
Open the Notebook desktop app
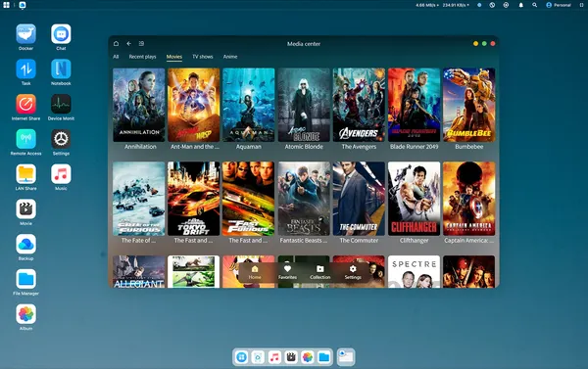click(61, 69)
